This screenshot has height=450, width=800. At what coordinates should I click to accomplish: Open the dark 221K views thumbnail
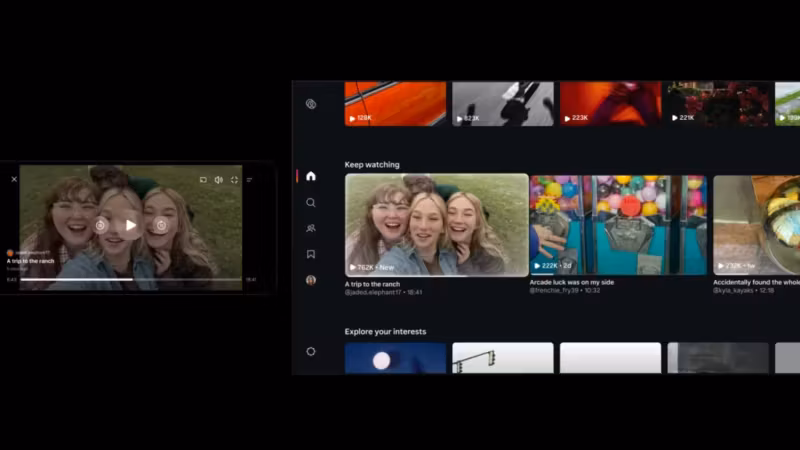[x=718, y=103]
